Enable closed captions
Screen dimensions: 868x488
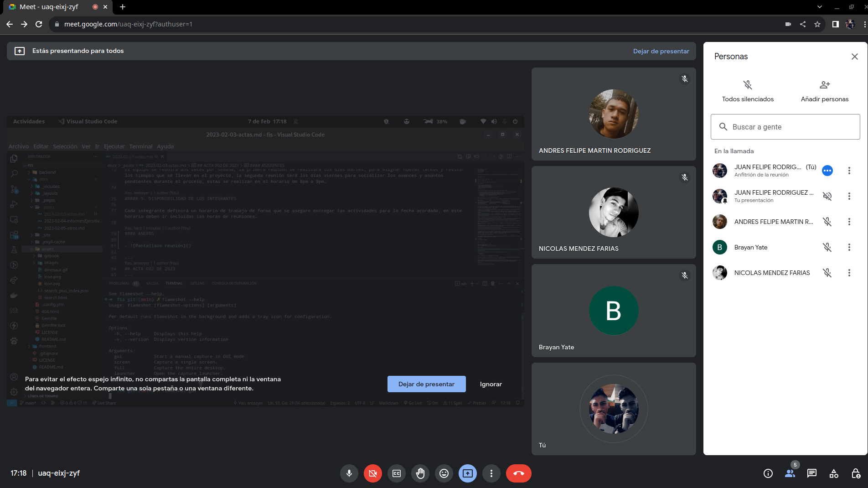pyautogui.click(x=397, y=473)
